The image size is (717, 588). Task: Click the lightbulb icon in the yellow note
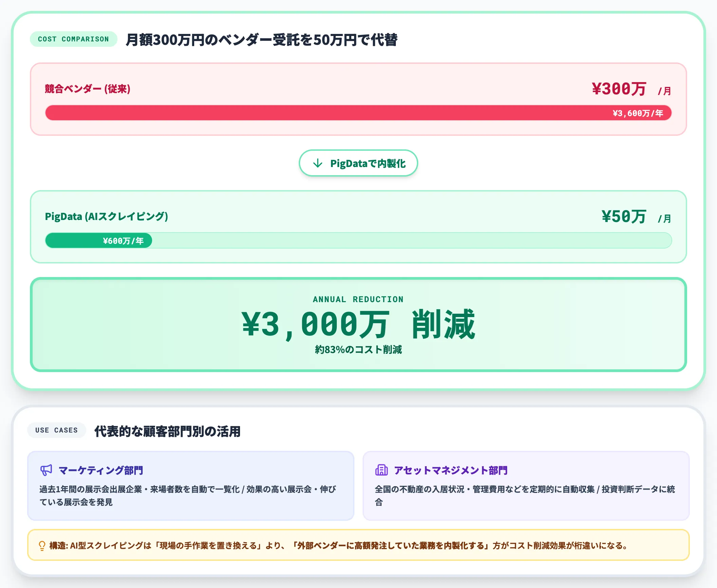click(42, 546)
